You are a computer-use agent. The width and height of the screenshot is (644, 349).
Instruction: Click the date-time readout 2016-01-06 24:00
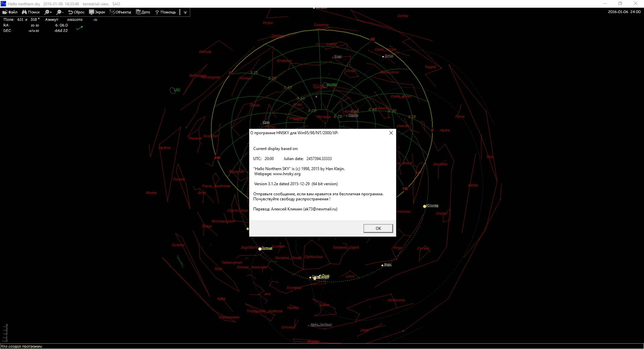click(624, 12)
